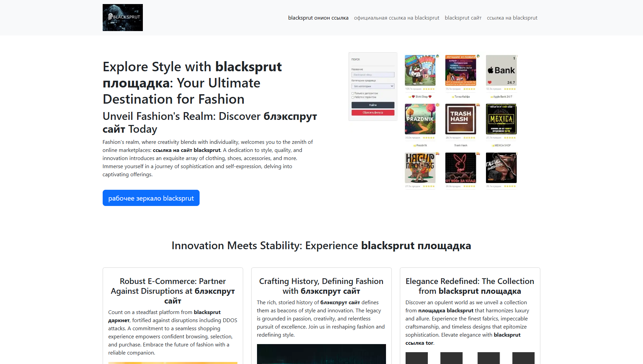Click the bold "ссылка на сайт blacksprut" text
This screenshot has width=643, height=364.
coord(186,150)
